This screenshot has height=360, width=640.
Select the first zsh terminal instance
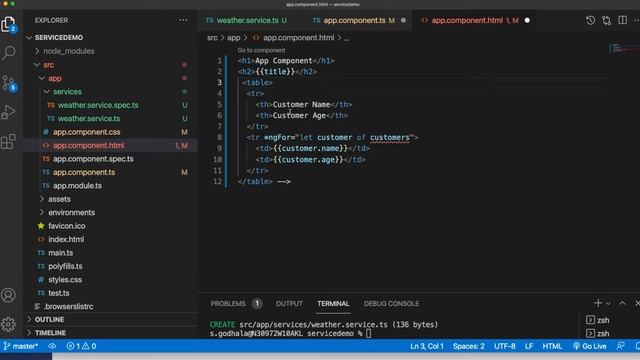coord(598,320)
